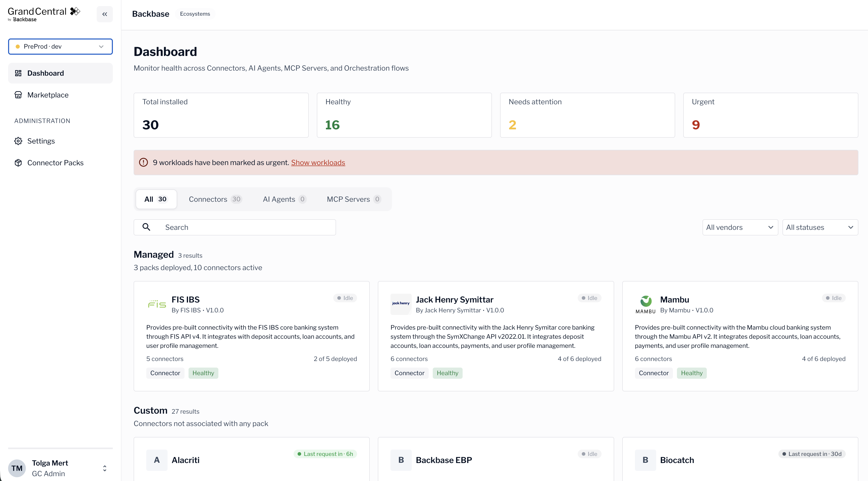The image size is (868, 481).
Task: Click '2 of 5 deployed' on FIS IBS
Action: (335, 359)
